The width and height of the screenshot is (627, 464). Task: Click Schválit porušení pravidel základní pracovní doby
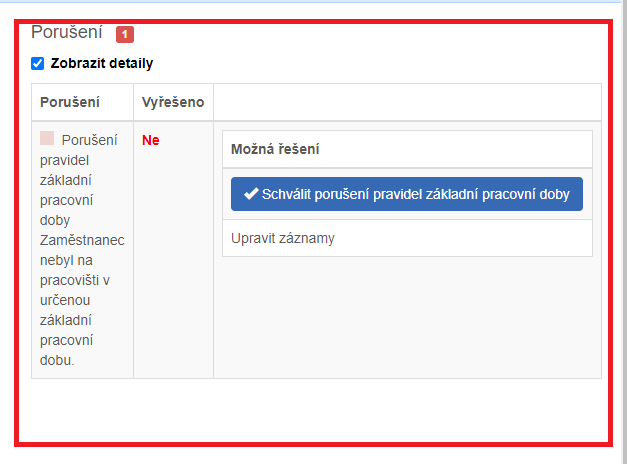pyautogui.click(x=406, y=194)
